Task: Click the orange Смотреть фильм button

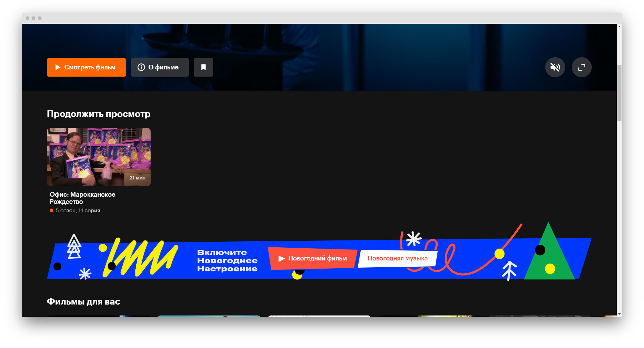Action: [x=86, y=67]
